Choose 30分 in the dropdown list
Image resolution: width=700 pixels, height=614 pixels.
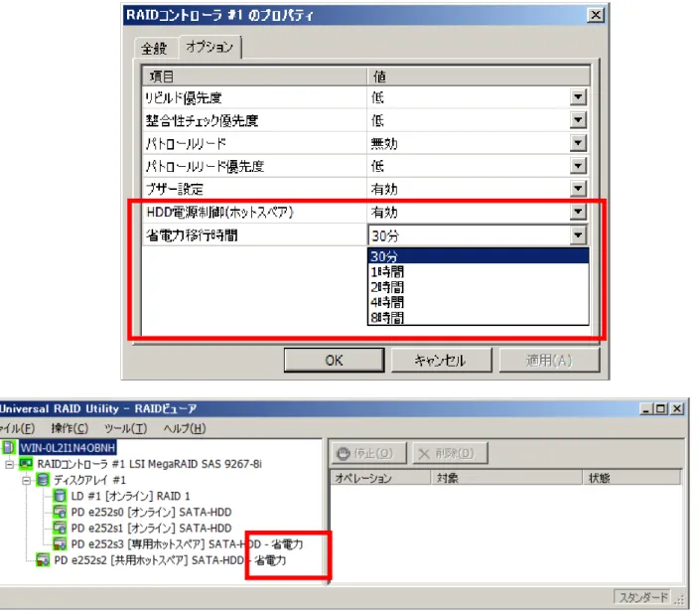point(478,256)
